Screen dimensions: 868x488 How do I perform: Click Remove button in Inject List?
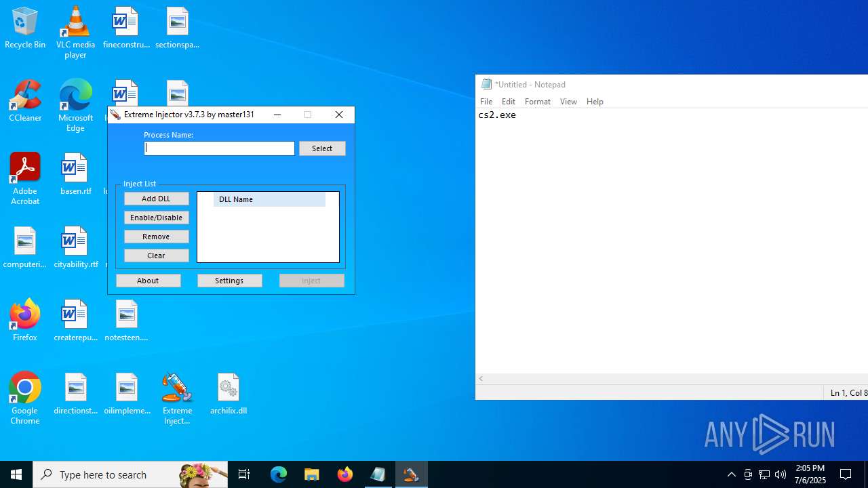[x=156, y=237]
